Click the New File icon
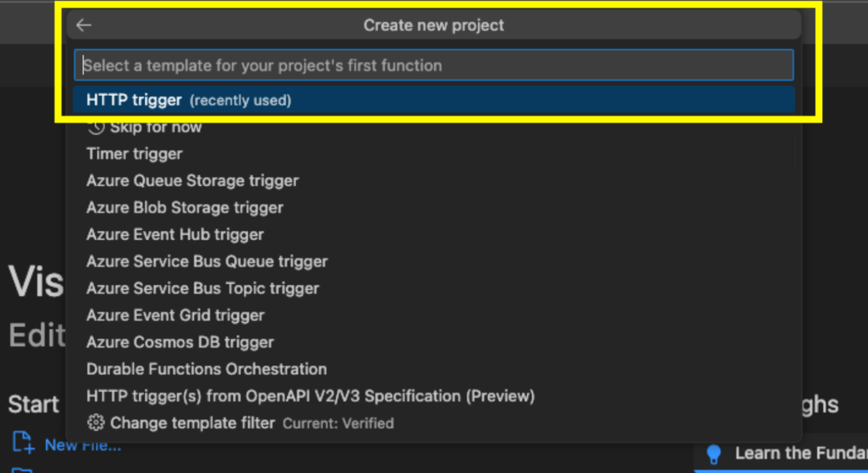The image size is (868, 473). [x=23, y=443]
